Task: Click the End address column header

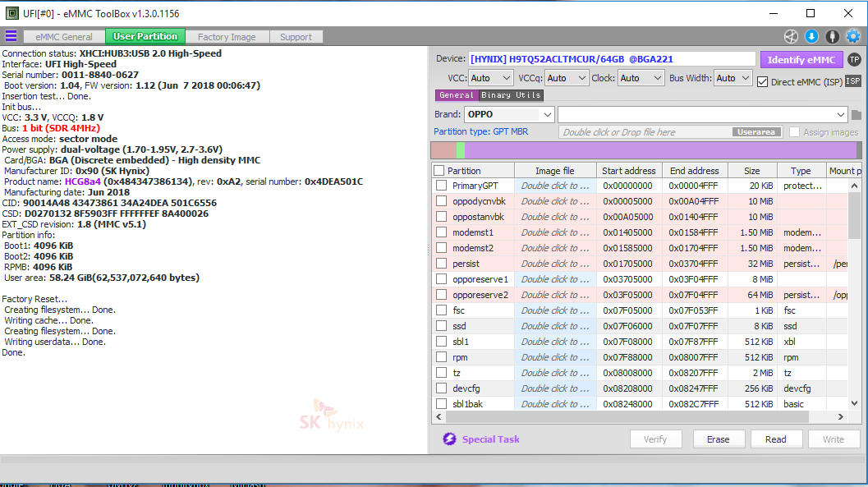Action: 694,171
